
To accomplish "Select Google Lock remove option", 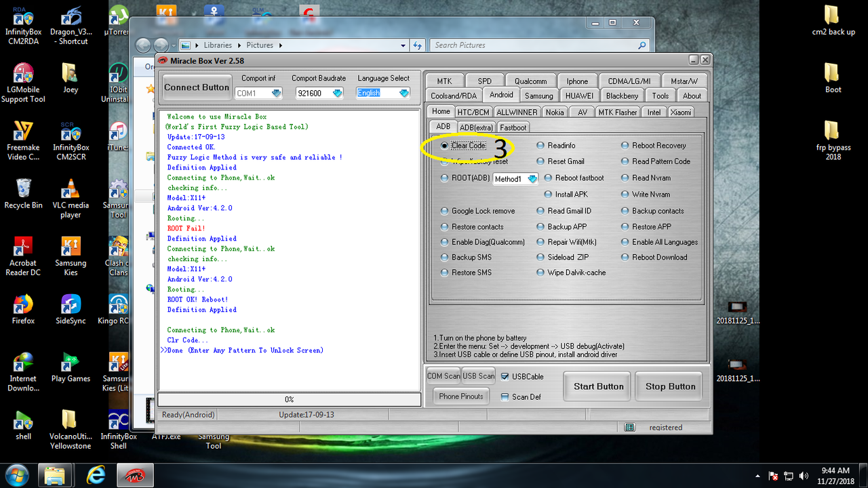I will [x=478, y=211].
